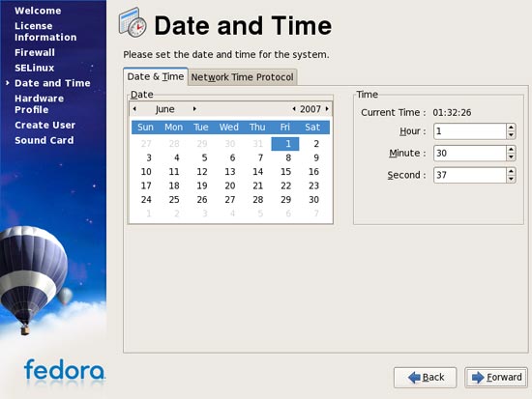Click Welcome in the sidebar
The width and height of the screenshot is (532, 399).
tap(38, 11)
